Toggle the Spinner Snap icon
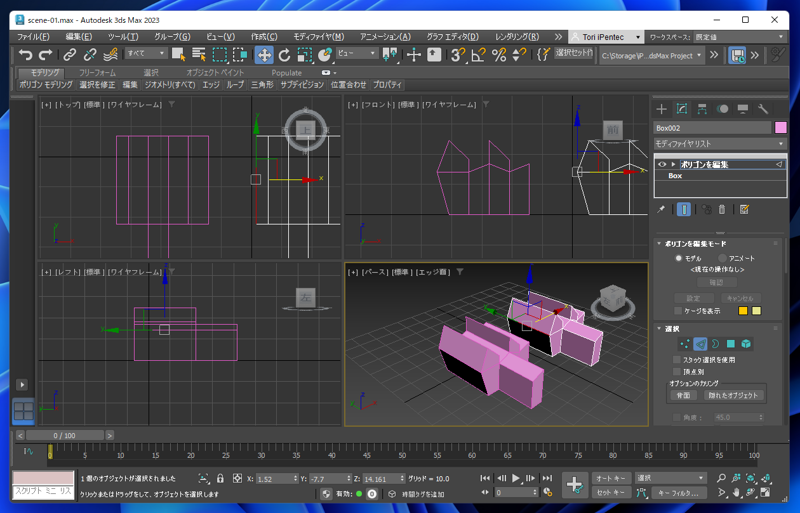The width and height of the screenshot is (800, 513). pyautogui.click(x=519, y=55)
